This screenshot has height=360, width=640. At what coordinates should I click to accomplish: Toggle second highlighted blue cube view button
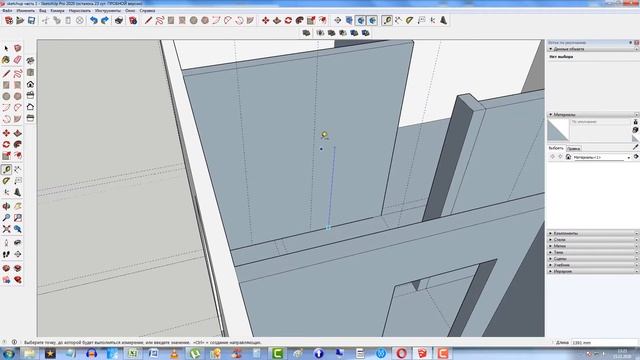(372, 20)
